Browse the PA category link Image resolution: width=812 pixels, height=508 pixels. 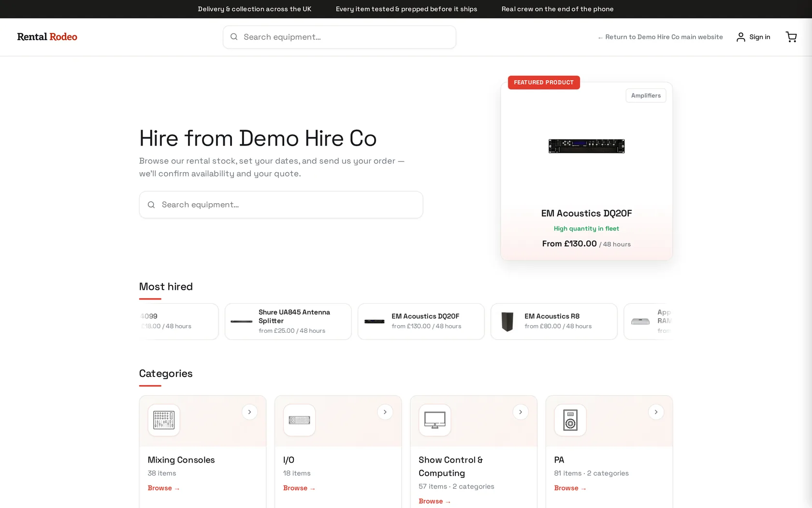570,488
